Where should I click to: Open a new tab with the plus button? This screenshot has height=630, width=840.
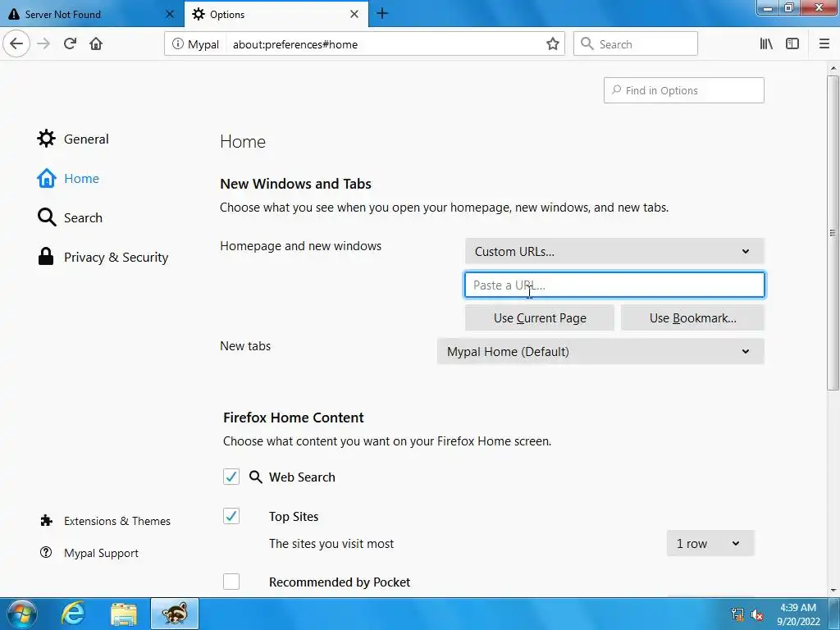tap(382, 13)
